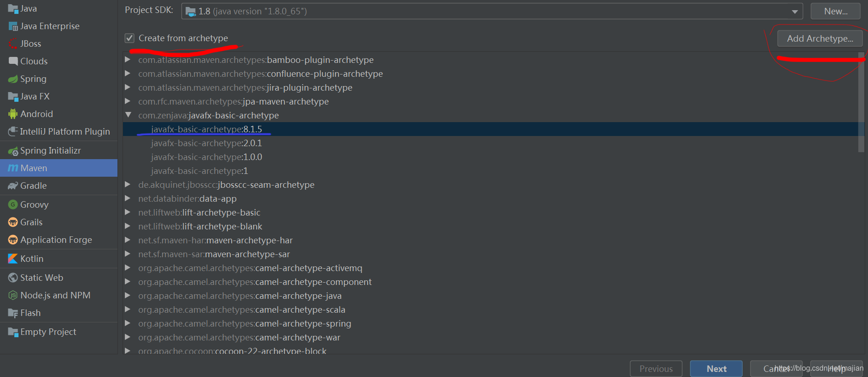This screenshot has width=868, height=377.
Task: Expand the lift-archetype-basic node
Action: click(128, 212)
